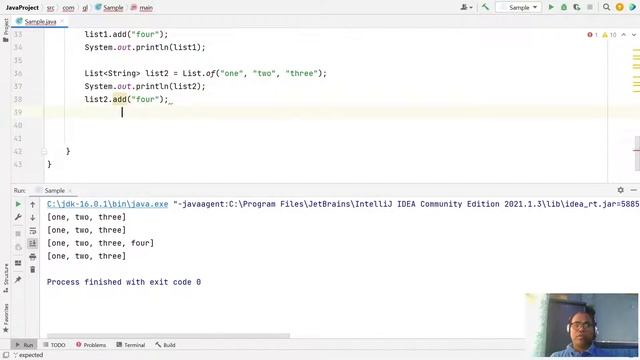Viewport: 640px width, 360px height.
Task: Open Run panel settings gear
Action: coord(620,190)
